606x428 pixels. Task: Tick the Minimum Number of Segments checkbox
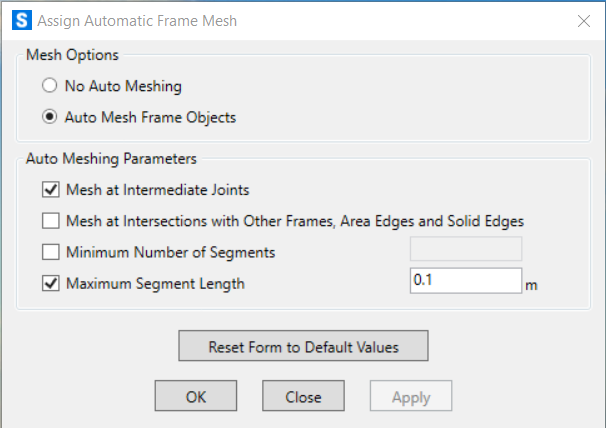pos(51,252)
